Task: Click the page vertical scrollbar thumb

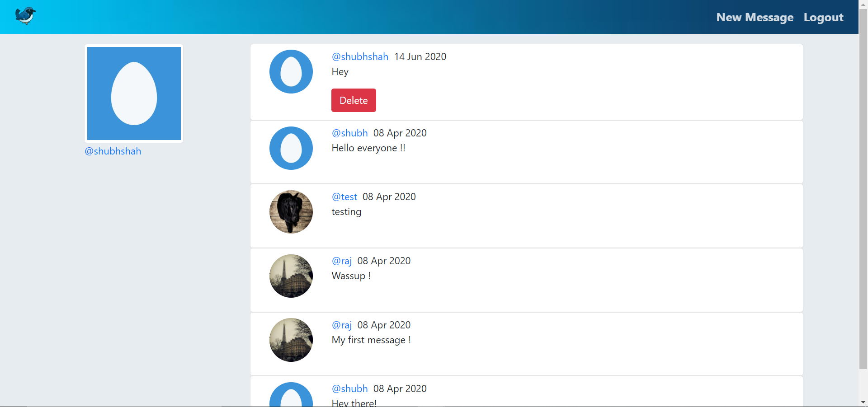Action: pyautogui.click(x=863, y=189)
